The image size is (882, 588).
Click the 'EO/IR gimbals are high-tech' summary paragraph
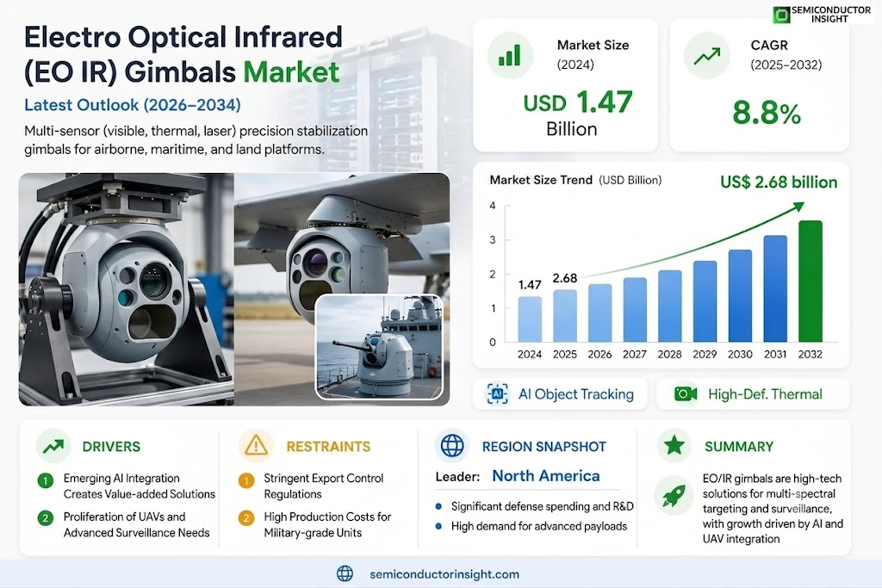point(773,509)
